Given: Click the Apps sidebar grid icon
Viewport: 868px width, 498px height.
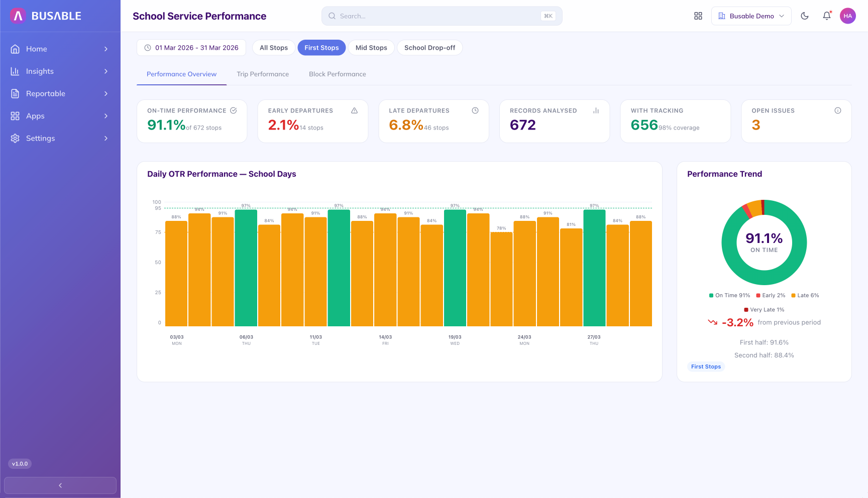Looking at the screenshot, I should coord(15,116).
